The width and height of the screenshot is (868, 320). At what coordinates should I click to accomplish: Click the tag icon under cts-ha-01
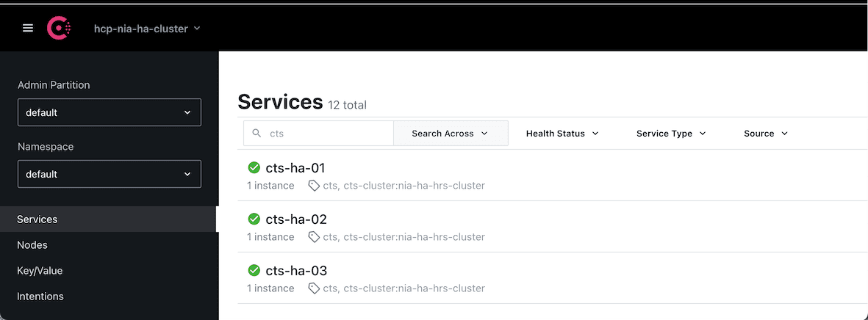coord(314,186)
